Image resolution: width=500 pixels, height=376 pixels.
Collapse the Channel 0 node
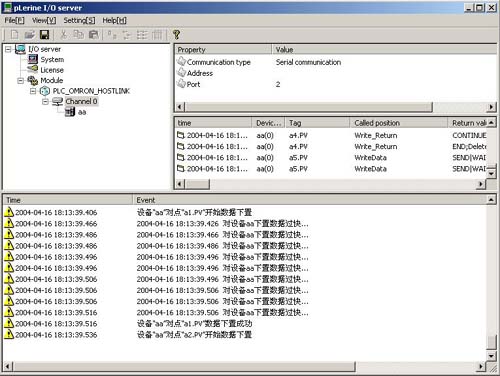coord(45,101)
